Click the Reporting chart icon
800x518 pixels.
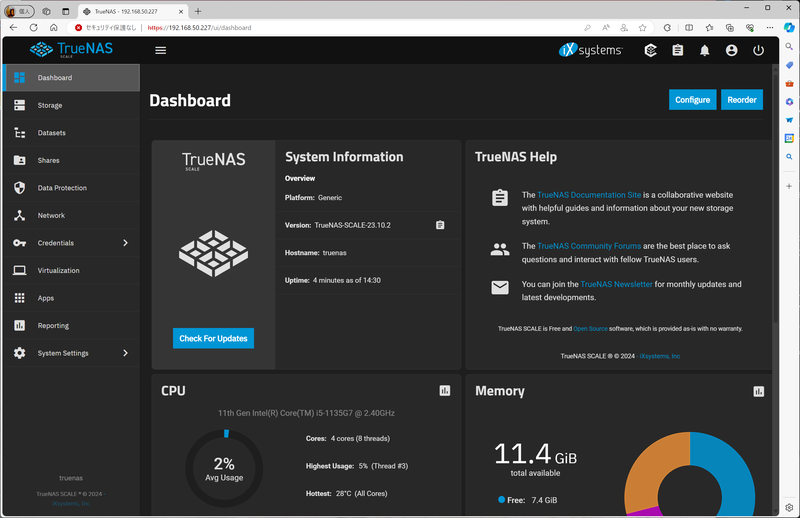pyautogui.click(x=19, y=326)
